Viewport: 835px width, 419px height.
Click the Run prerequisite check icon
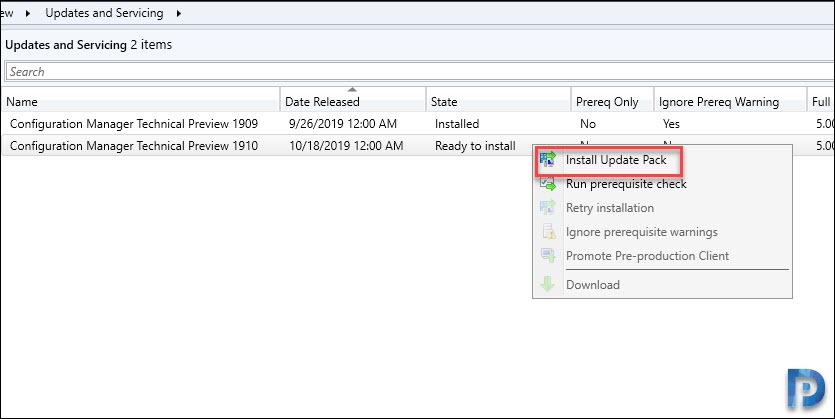548,184
